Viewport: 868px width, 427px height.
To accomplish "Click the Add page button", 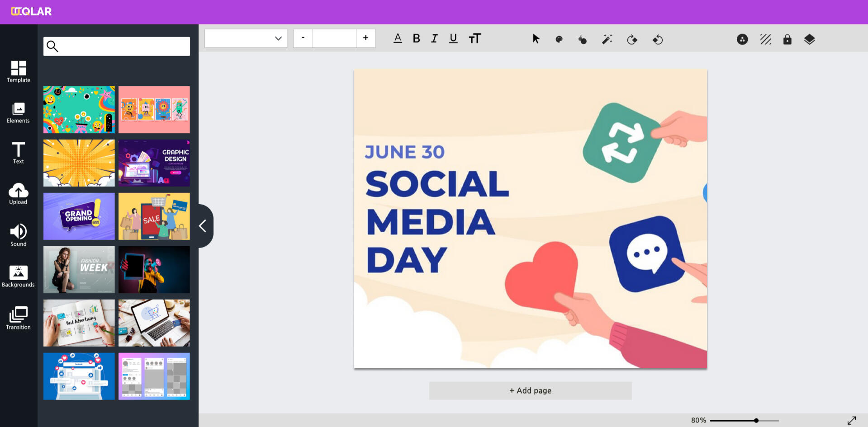I will (x=530, y=390).
